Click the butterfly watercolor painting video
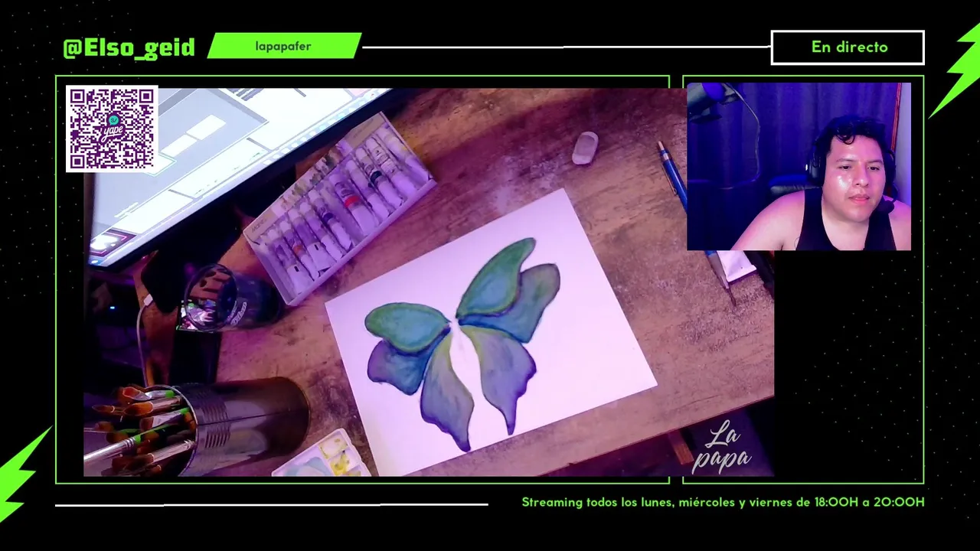The width and height of the screenshot is (980, 551). tap(429, 282)
